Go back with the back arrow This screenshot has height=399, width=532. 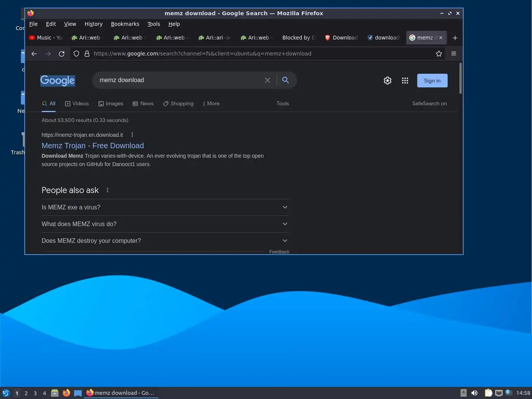tap(34, 54)
